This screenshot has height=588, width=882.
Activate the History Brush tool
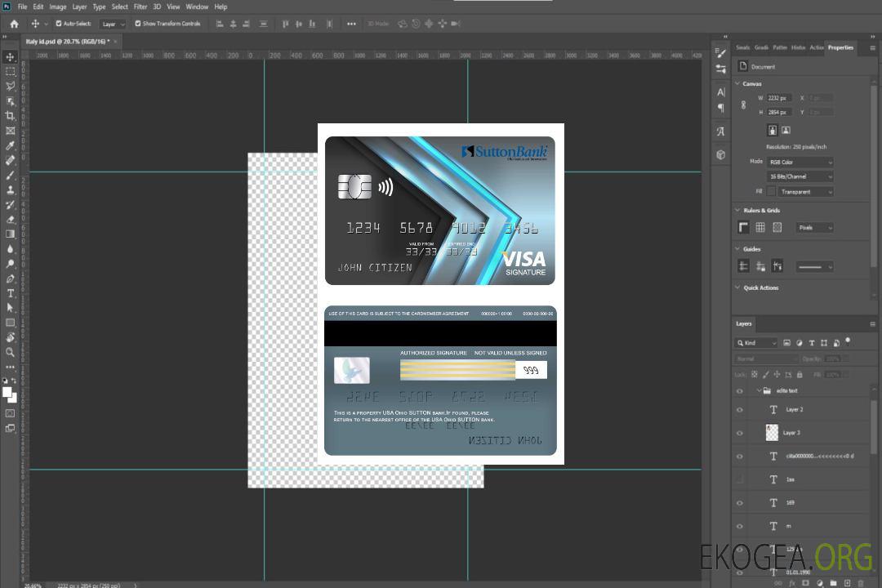[10, 205]
